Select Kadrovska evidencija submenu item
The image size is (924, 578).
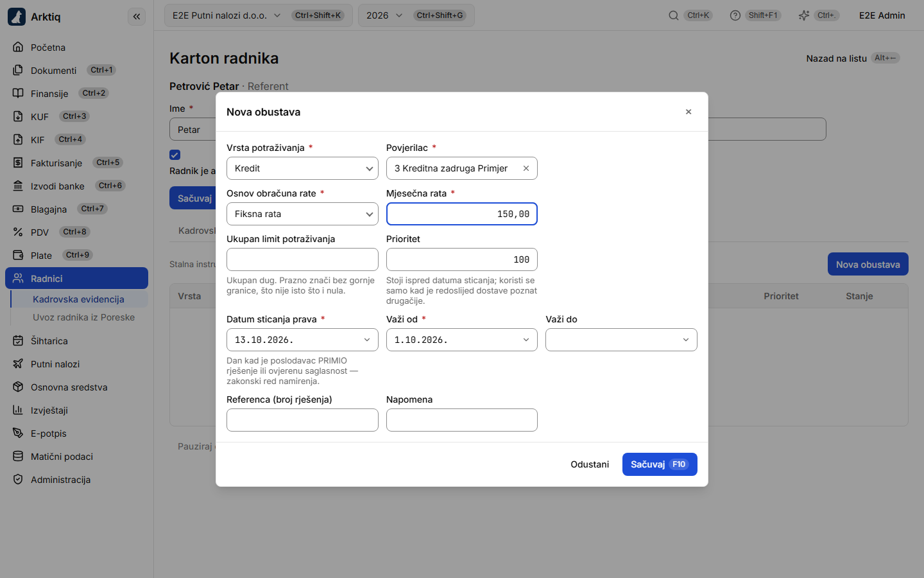(x=79, y=299)
